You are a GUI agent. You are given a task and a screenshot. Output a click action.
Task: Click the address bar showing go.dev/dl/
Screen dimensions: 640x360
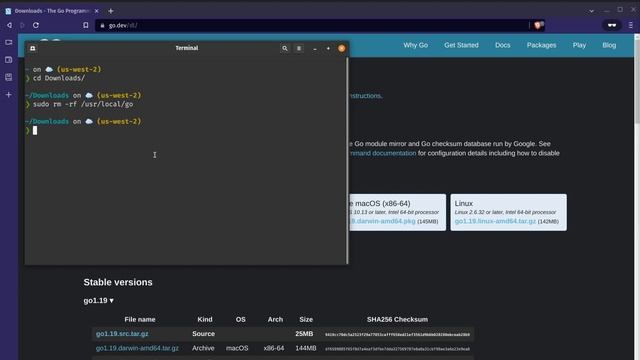pos(312,25)
